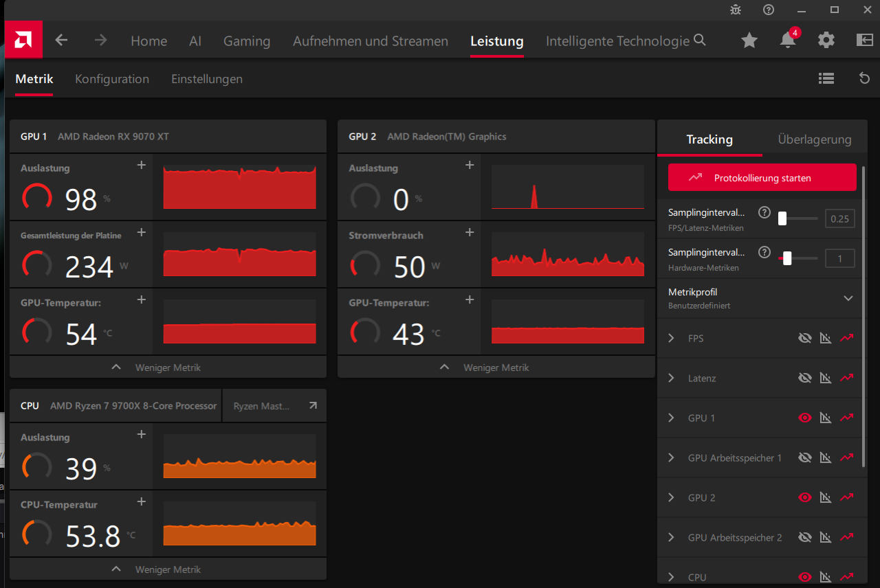This screenshot has height=588, width=880.
Task: Switch to the Konfiguration tab
Action: click(112, 79)
